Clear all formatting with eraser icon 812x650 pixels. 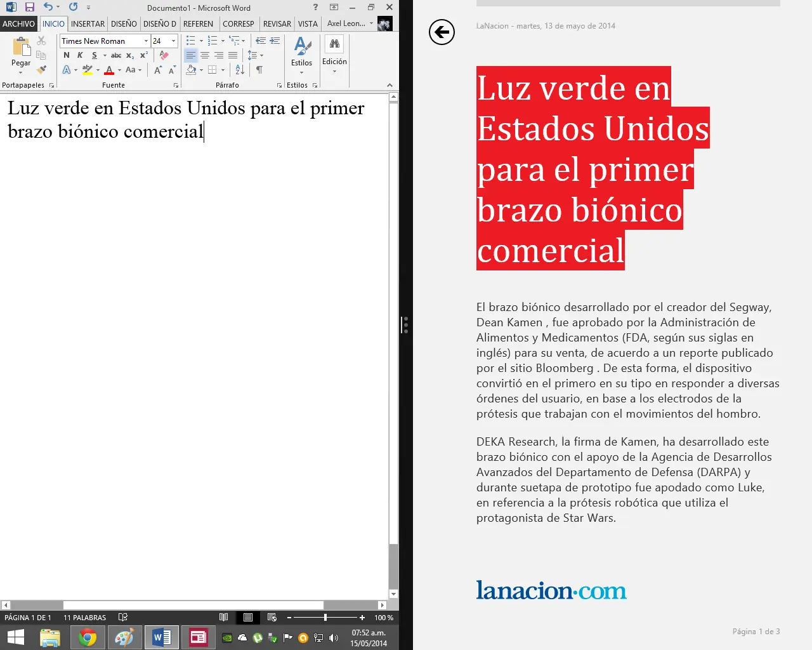coord(164,55)
